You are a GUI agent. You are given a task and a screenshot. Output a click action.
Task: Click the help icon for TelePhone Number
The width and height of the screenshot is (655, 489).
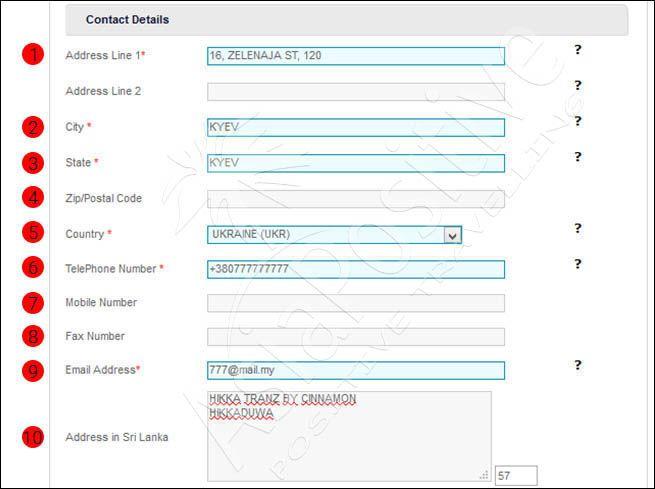point(577,264)
